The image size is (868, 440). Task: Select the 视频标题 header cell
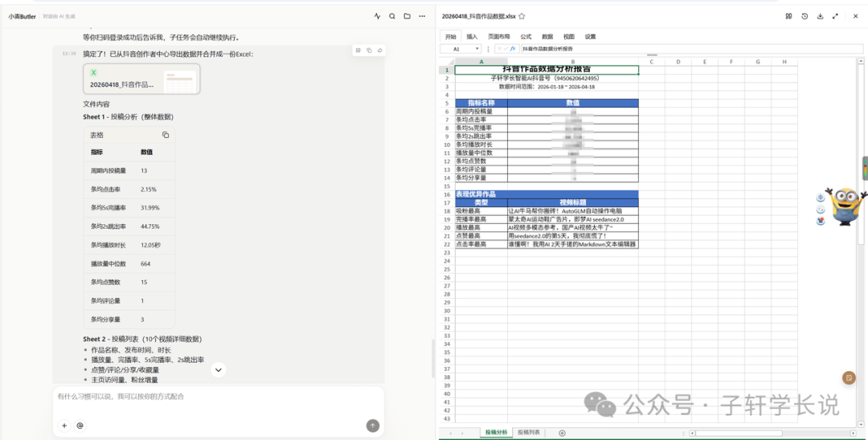pyautogui.click(x=573, y=202)
